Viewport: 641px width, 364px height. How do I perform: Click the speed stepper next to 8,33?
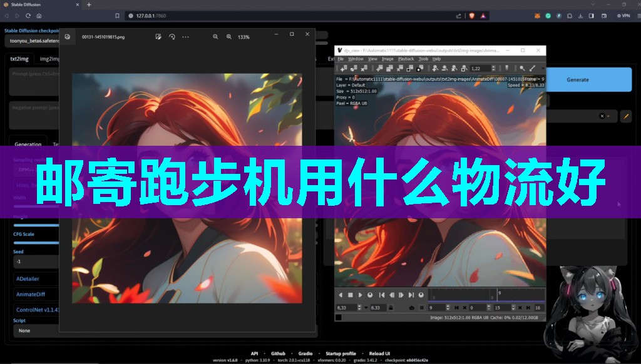click(x=359, y=308)
